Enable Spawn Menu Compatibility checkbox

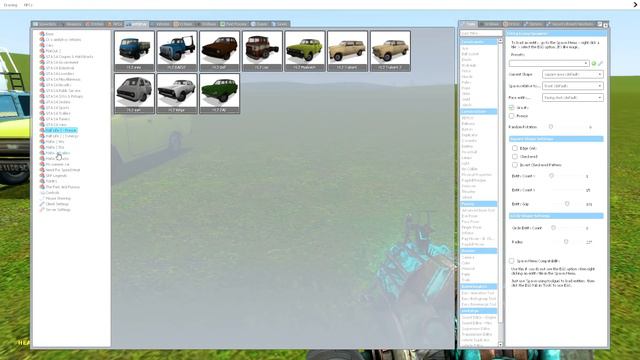(511, 261)
